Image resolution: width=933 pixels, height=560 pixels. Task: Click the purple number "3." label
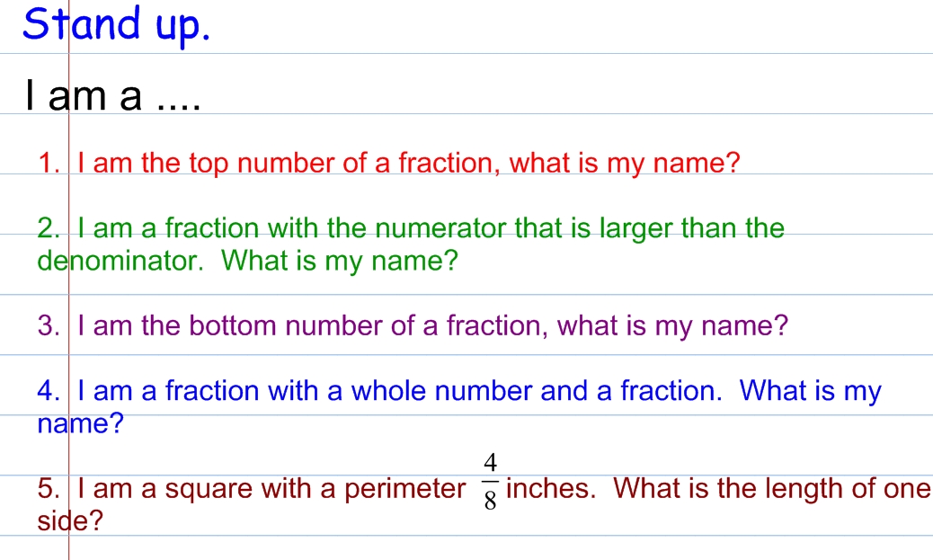tap(49, 325)
